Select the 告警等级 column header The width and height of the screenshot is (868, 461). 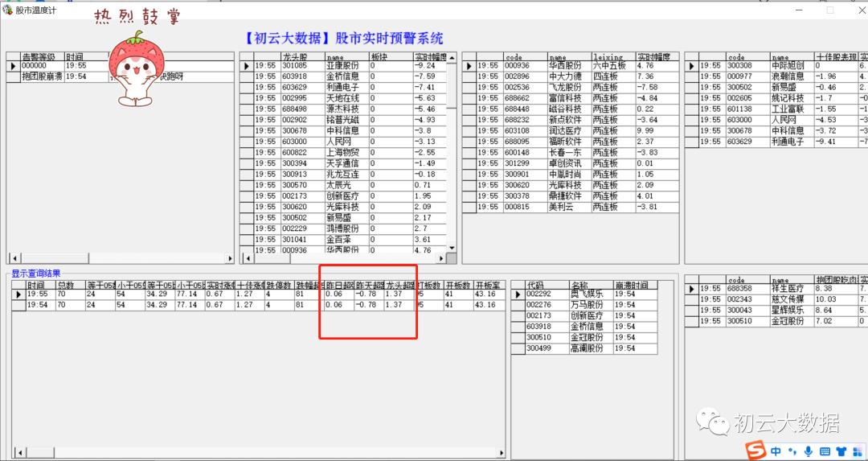tap(43, 56)
